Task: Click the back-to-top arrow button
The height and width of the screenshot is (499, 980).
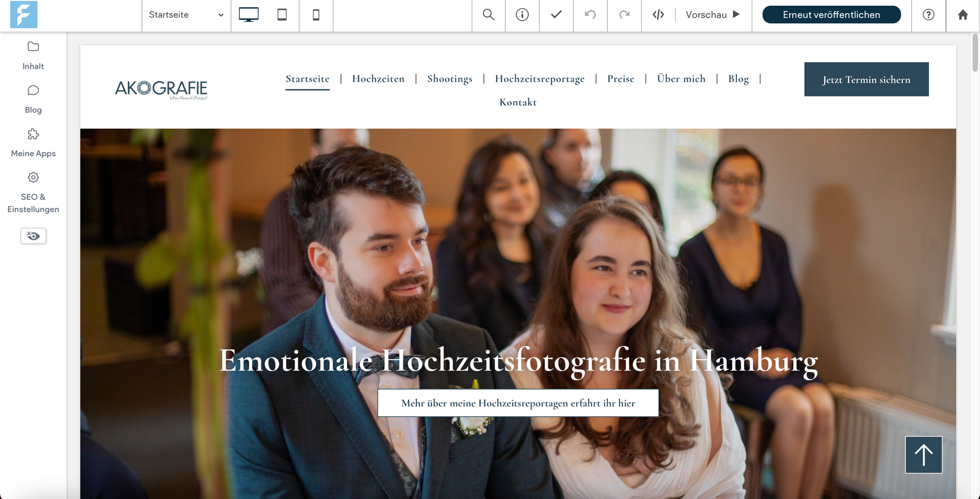Action: click(923, 455)
